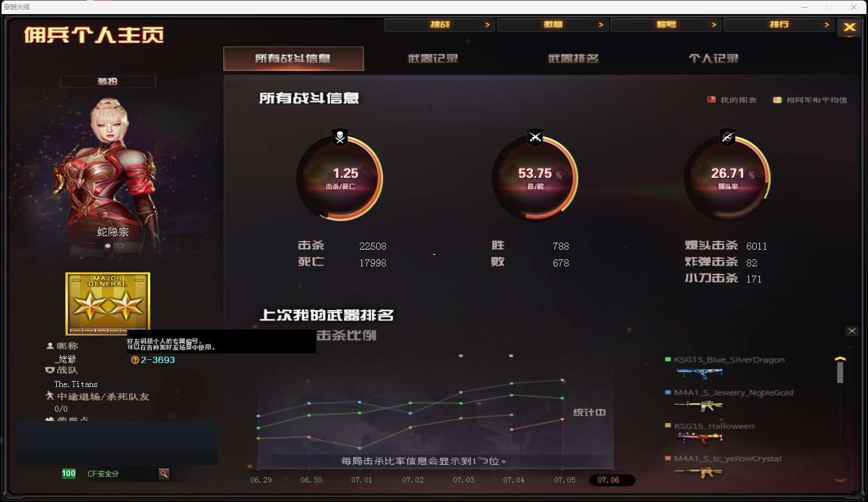
Task: Close the mercenary profile page with the orange X
Action: click(x=850, y=27)
